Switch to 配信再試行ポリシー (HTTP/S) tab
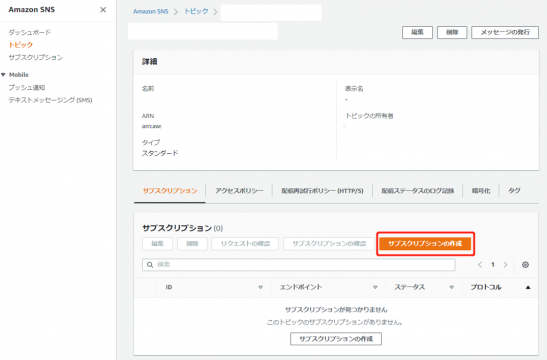 click(322, 191)
